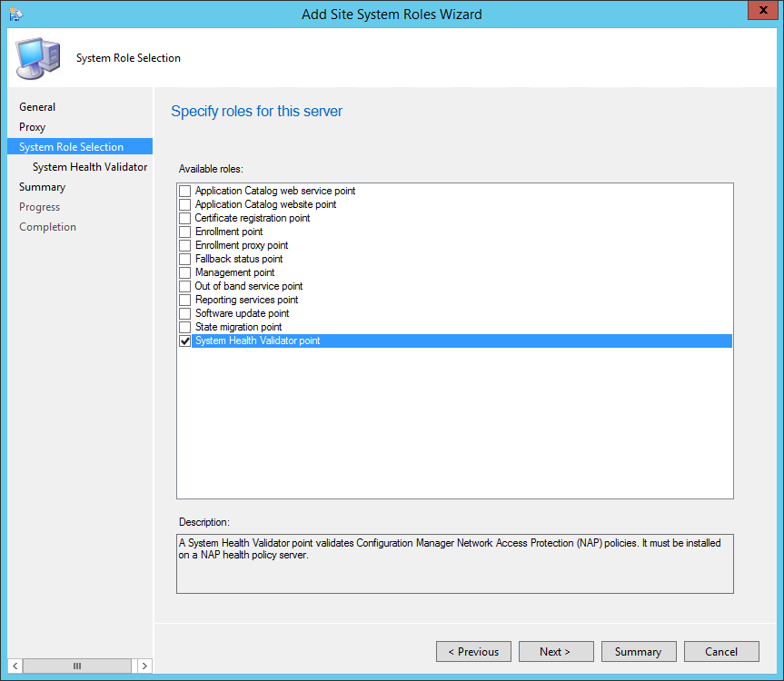Select Application Catalog website point label
The height and width of the screenshot is (681, 784).
click(x=265, y=204)
